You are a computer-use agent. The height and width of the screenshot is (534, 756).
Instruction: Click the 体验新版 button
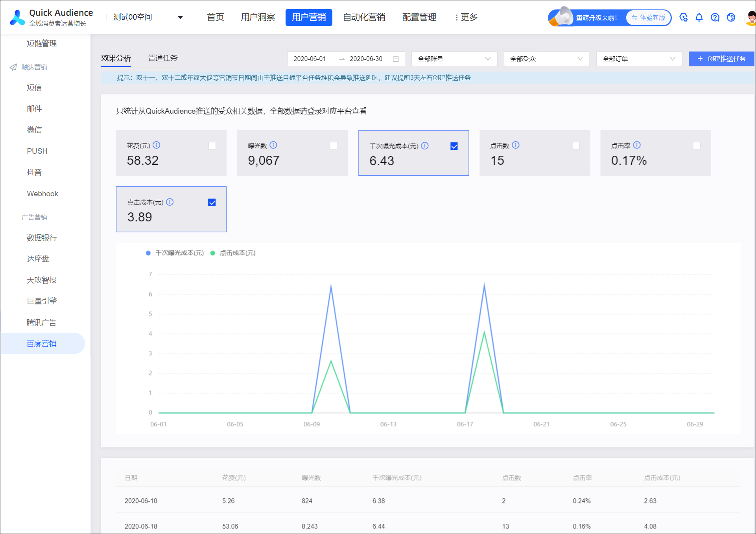pyautogui.click(x=648, y=18)
